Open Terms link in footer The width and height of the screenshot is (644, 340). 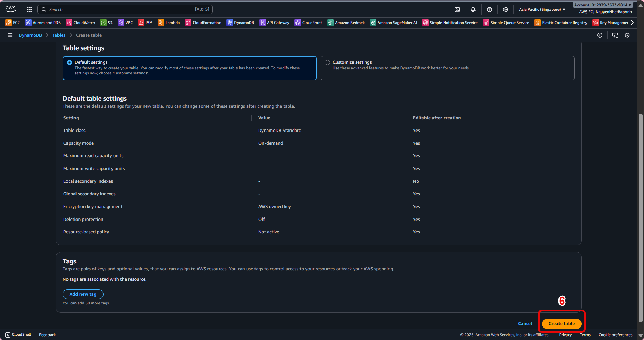coord(585,335)
